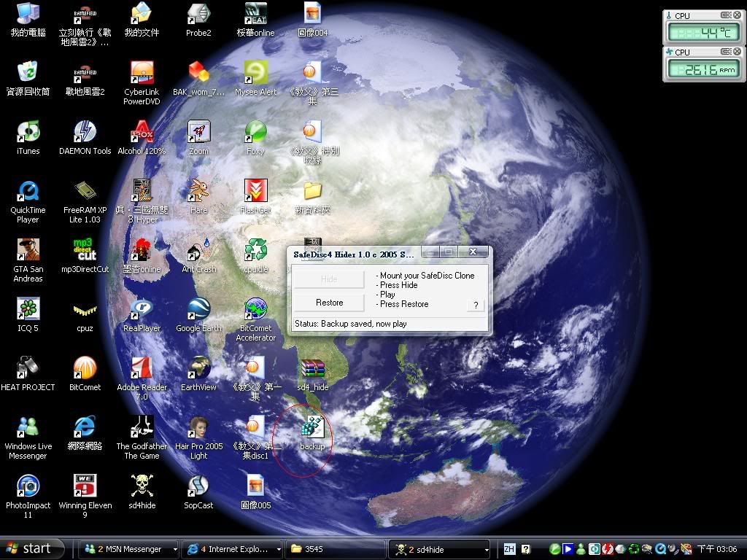This screenshot has width=747, height=560.
Task: Select the AntiCrash desktop icon
Action: [198, 250]
